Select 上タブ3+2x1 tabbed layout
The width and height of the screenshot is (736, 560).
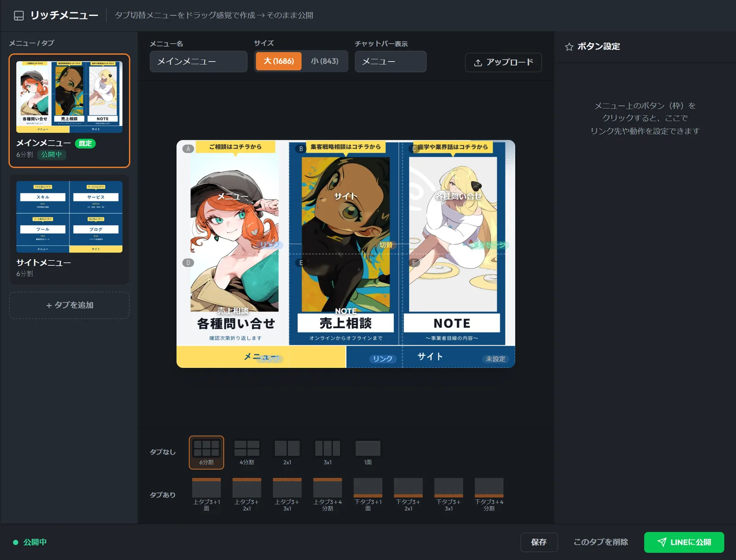click(x=247, y=495)
